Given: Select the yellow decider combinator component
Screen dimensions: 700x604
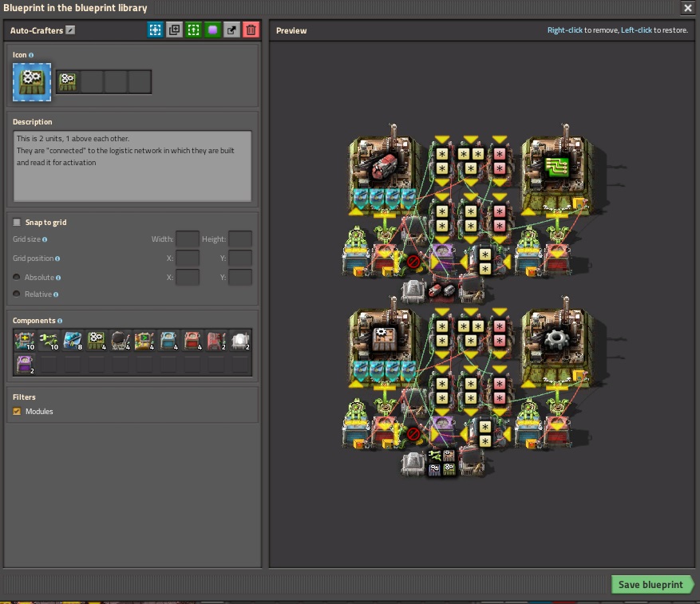Looking at the screenshot, I should click(x=144, y=341).
